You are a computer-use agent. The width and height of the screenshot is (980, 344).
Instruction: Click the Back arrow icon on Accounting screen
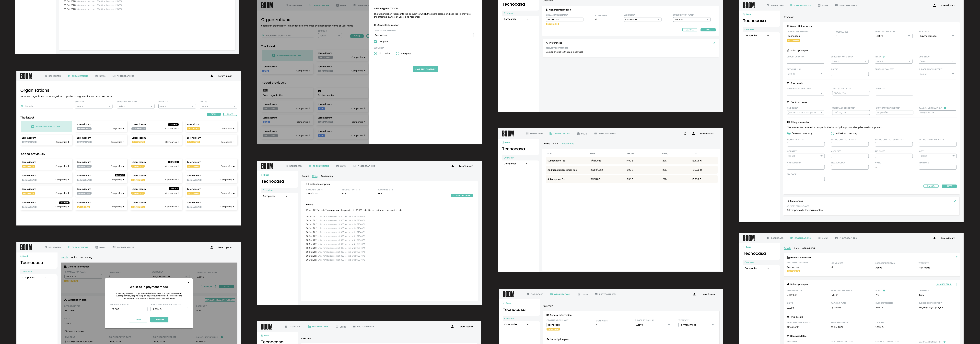(x=503, y=143)
